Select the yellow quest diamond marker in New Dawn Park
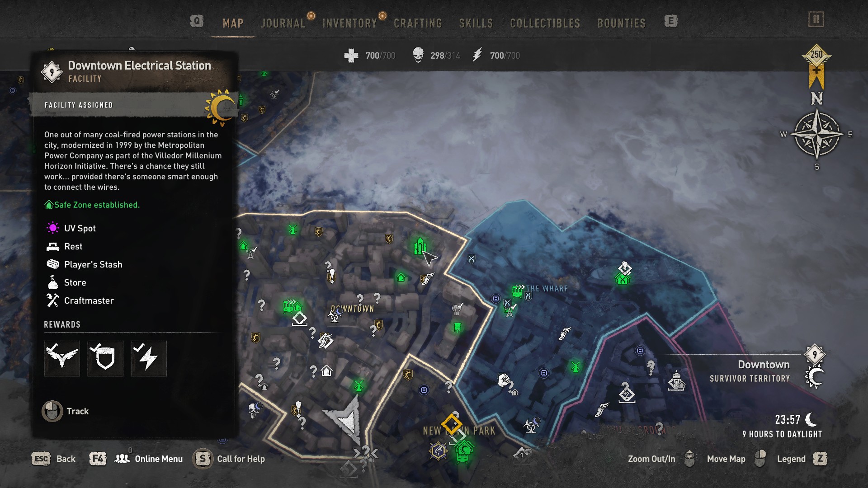868x488 pixels. [x=452, y=423]
